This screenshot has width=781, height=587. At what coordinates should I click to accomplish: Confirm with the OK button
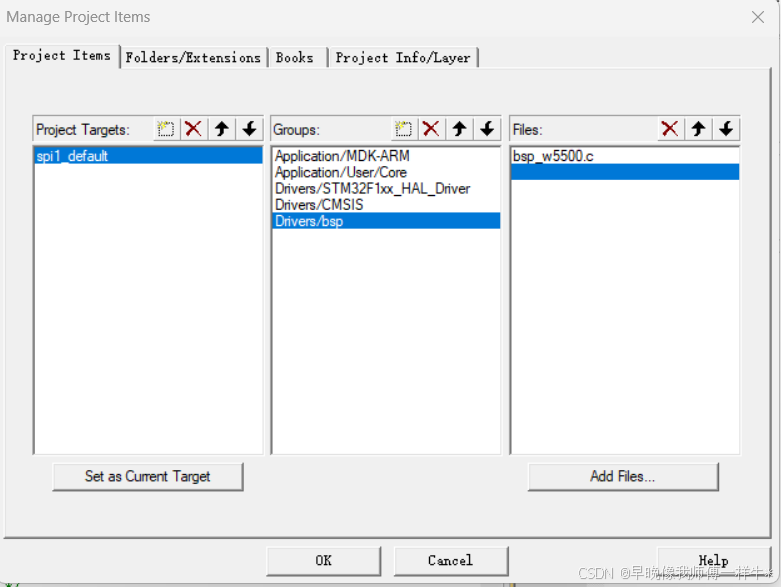coord(324,561)
